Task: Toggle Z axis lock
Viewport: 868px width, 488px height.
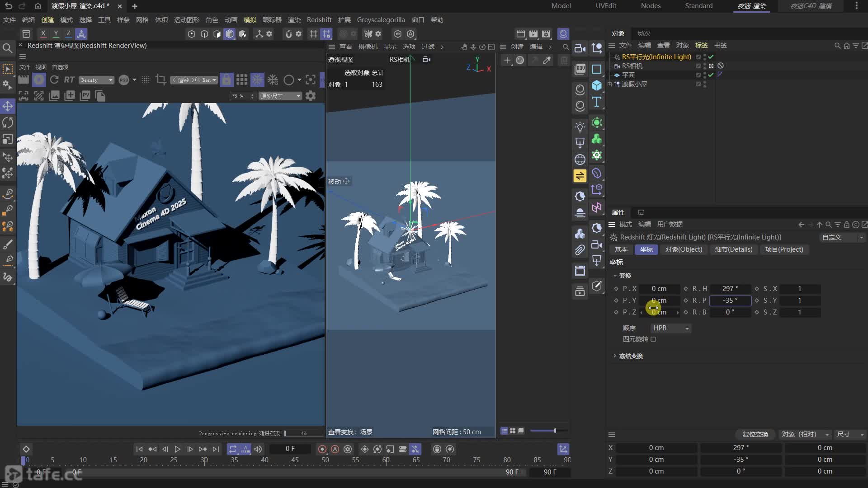Action: point(68,33)
